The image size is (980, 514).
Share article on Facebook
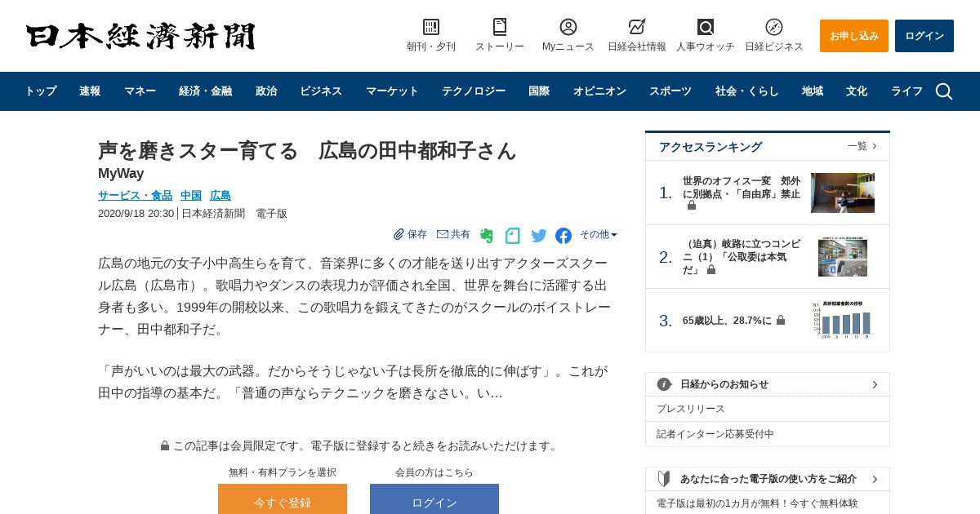[563, 236]
